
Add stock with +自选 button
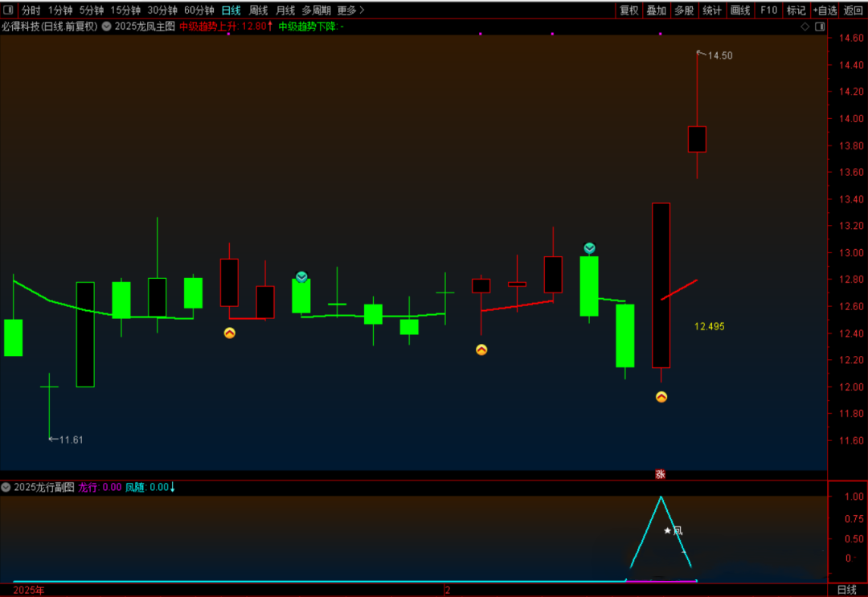point(825,10)
